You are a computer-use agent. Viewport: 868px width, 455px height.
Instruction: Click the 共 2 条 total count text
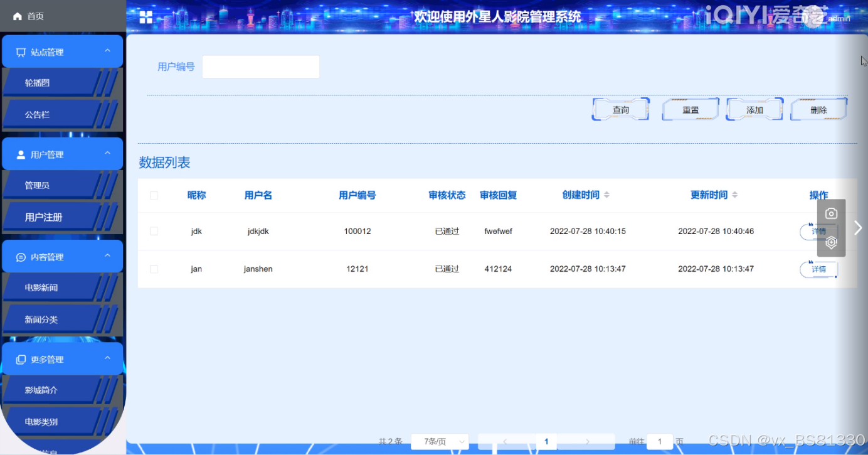391,442
